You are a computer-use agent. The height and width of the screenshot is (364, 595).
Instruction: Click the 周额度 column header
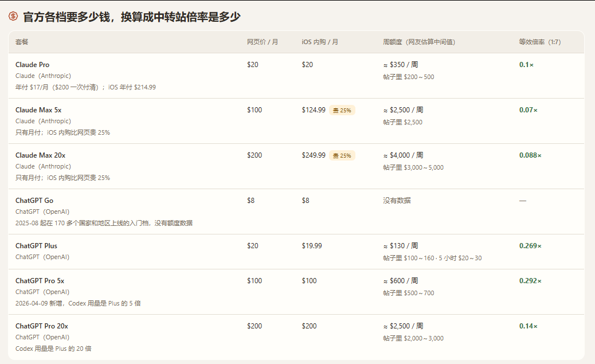coord(419,42)
